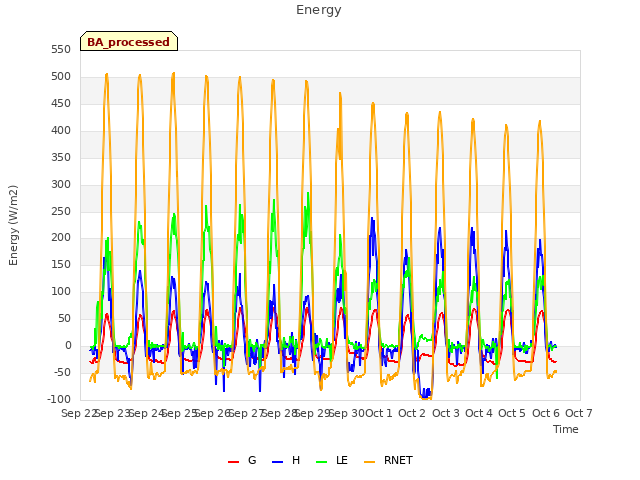Click the Time x-axis label

pyautogui.click(x=566, y=429)
